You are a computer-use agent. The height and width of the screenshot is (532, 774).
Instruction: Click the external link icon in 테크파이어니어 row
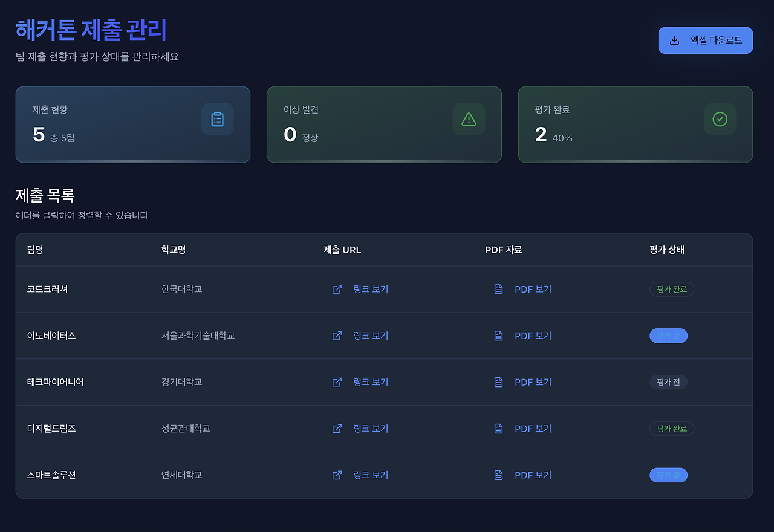pyautogui.click(x=337, y=382)
